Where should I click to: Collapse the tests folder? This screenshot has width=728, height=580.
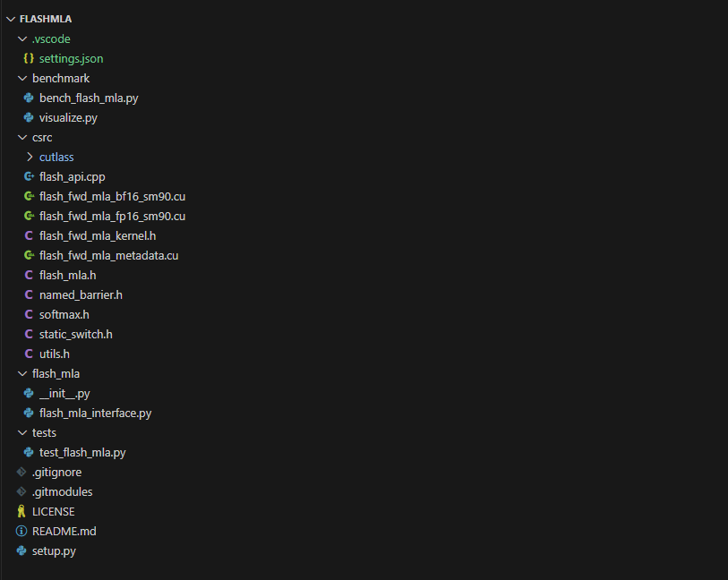22,433
